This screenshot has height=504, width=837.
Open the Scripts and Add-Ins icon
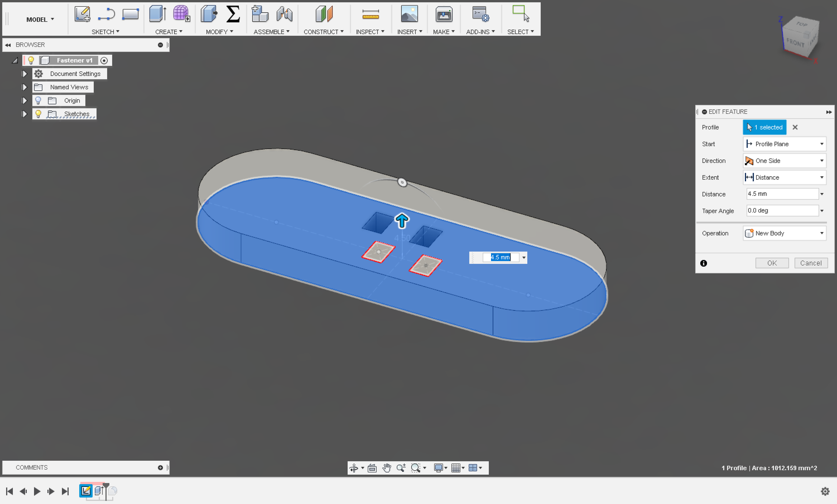480,14
